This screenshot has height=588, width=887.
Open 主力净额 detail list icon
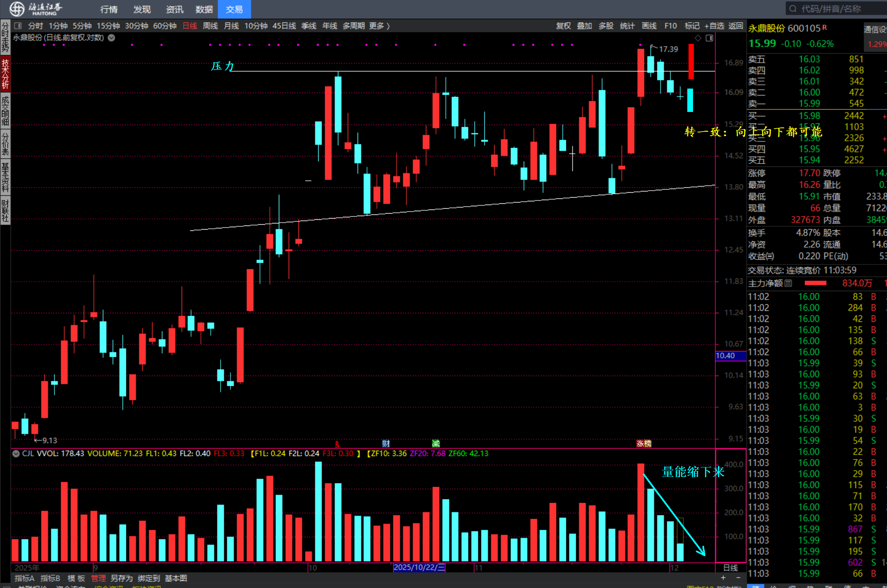(x=789, y=283)
